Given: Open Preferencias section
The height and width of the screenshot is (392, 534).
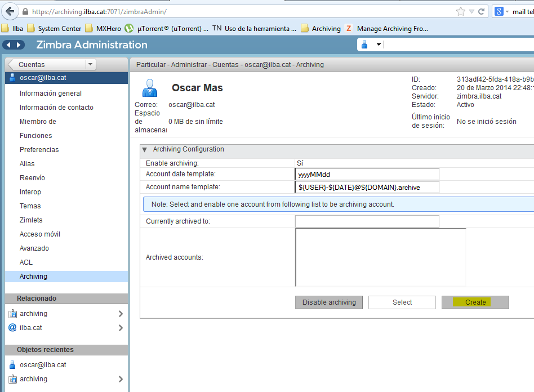Looking at the screenshot, I should coord(39,149).
